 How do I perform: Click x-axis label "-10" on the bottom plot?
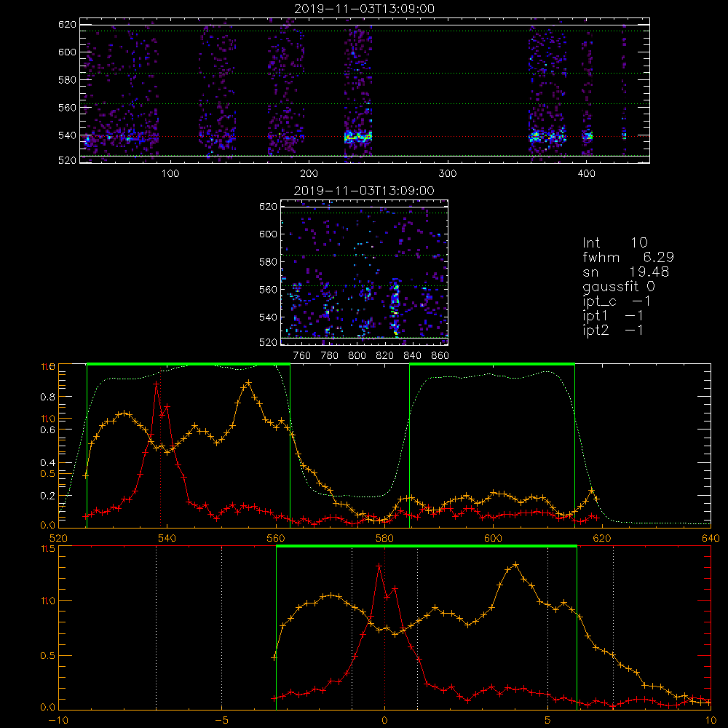coord(58,720)
